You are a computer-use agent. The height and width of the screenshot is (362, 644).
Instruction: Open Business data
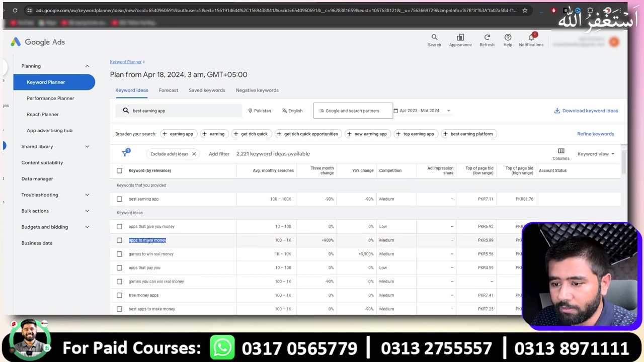[x=37, y=243]
